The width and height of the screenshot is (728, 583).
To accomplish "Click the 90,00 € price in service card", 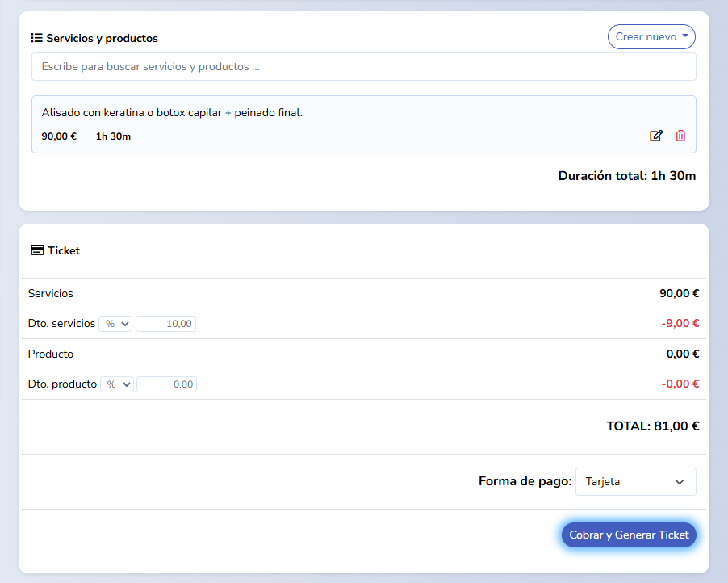I will [59, 136].
